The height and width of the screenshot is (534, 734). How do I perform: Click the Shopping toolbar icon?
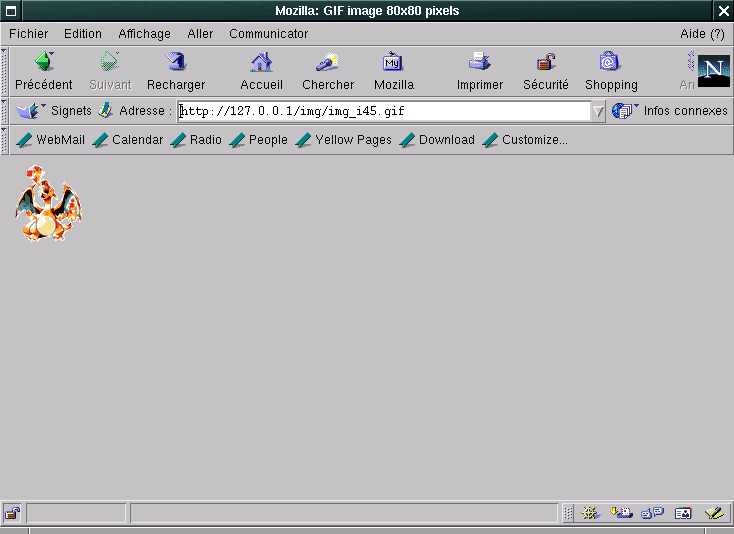point(610,63)
